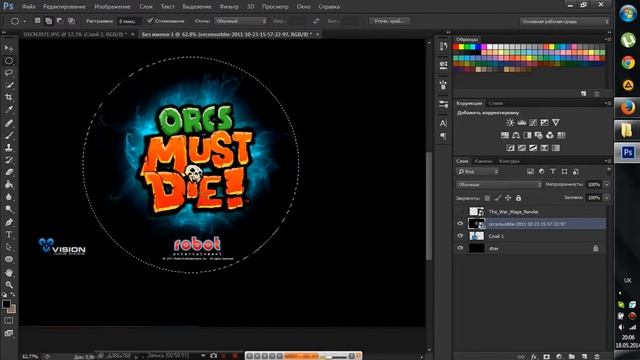640x360 pixels.
Task: Toggle the Сглаживание anti-alias checkbox
Action: (x=150, y=20)
